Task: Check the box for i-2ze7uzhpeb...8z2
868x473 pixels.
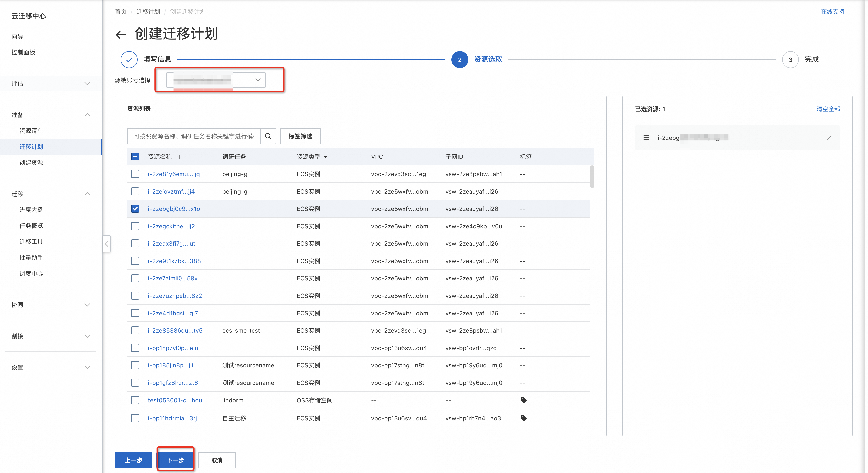Action: 135,296
